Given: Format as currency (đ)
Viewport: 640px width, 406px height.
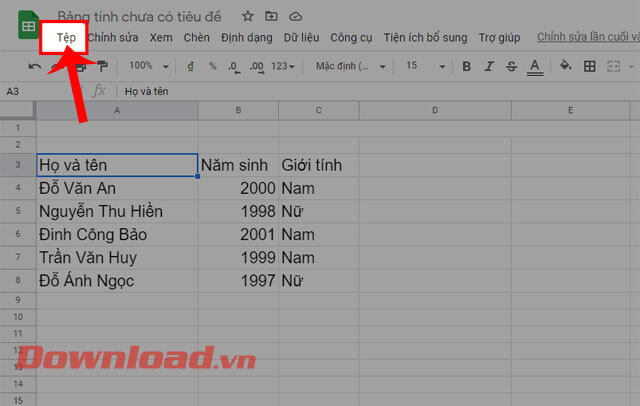Looking at the screenshot, I should 190,66.
